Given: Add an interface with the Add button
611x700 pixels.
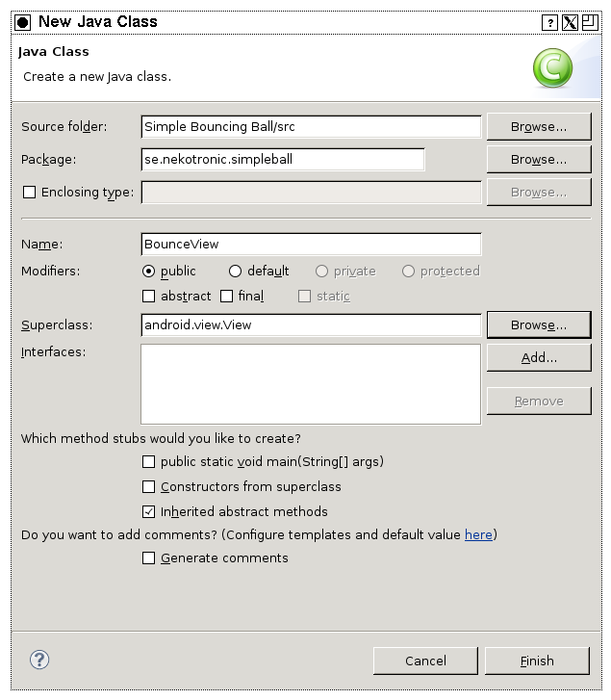Looking at the screenshot, I should tap(539, 357).
